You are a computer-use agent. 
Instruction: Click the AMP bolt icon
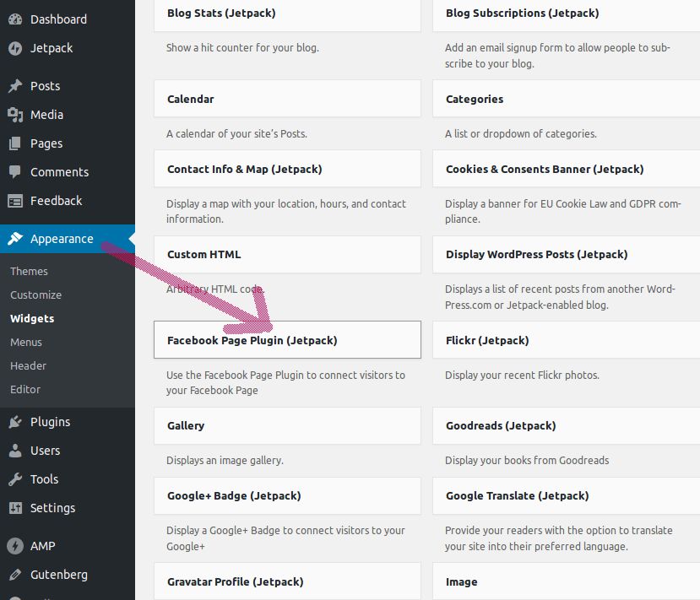pyautogui.click(x=15, y=546)
